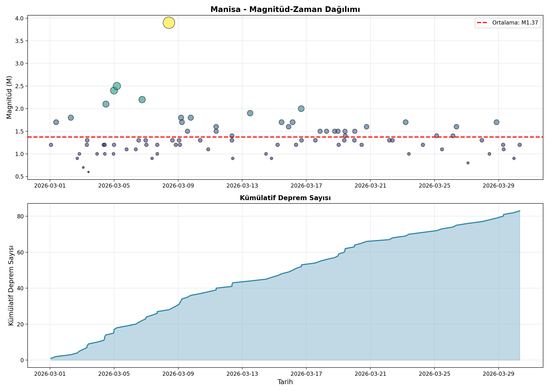Viewport: 549px width, 392px height.
Task: Click the bold 'Kümülatif Deprem Sayısı' subplot title
Action: (x=285, y=198)
